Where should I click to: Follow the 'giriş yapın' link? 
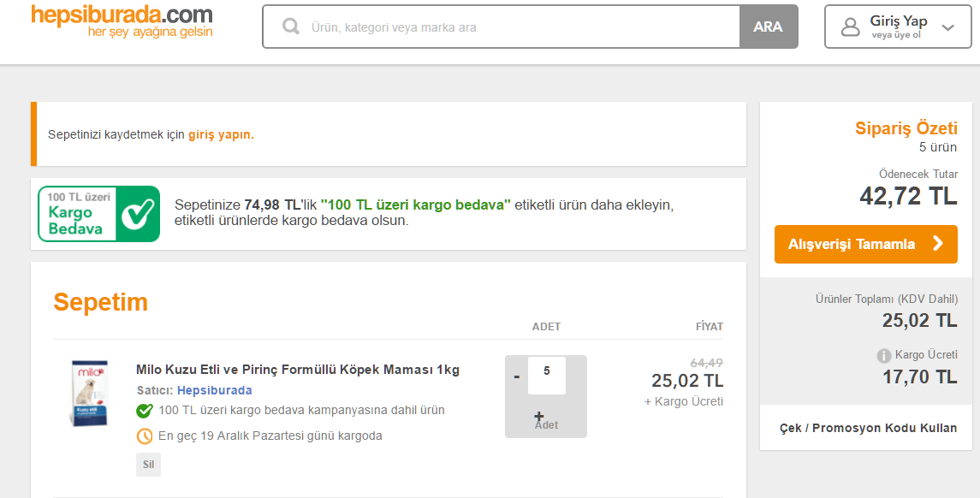tap(220, 134)
